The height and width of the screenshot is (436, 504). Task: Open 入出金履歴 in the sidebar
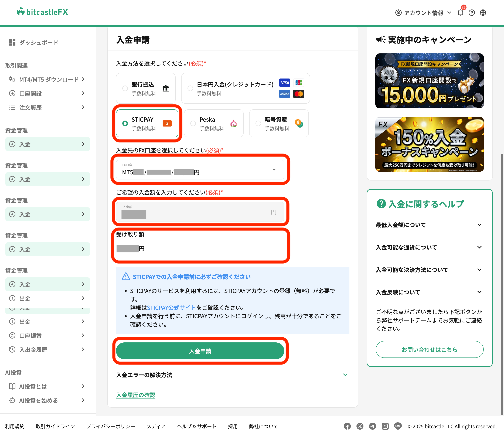(48, 350)
